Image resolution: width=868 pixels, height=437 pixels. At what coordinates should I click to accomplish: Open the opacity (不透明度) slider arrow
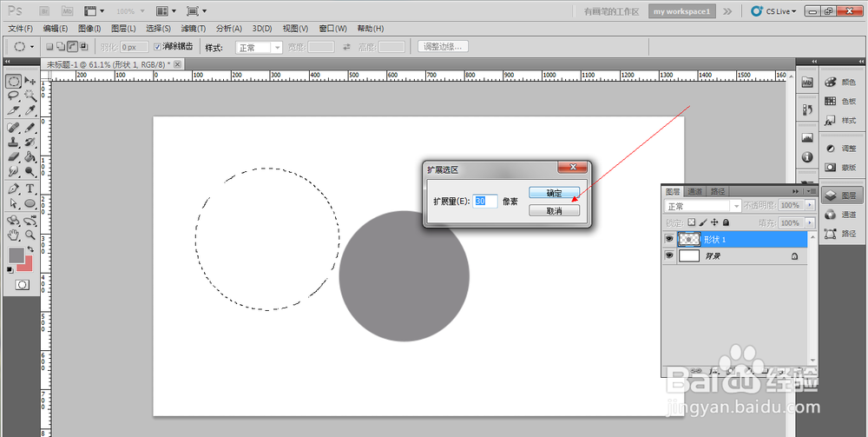tap(811, 206)
